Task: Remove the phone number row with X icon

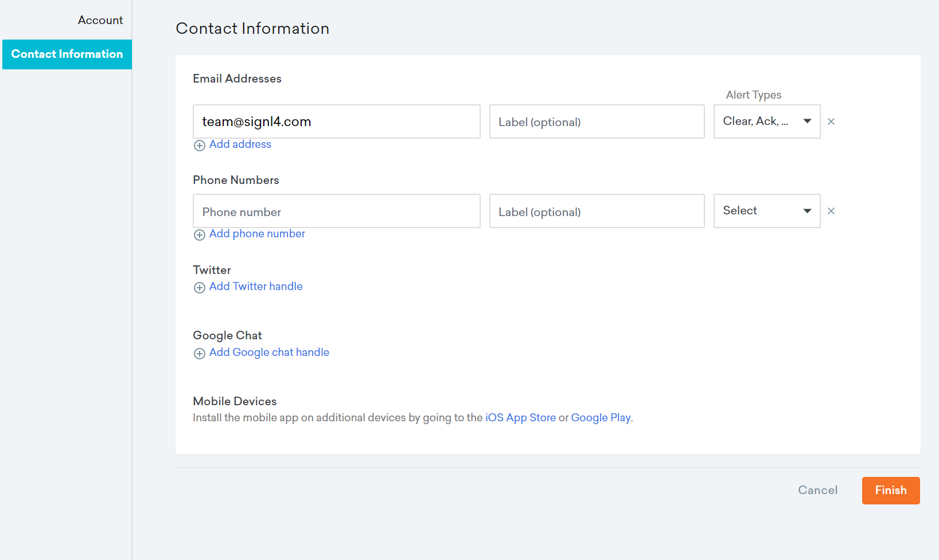Action: tap(831, 211)
